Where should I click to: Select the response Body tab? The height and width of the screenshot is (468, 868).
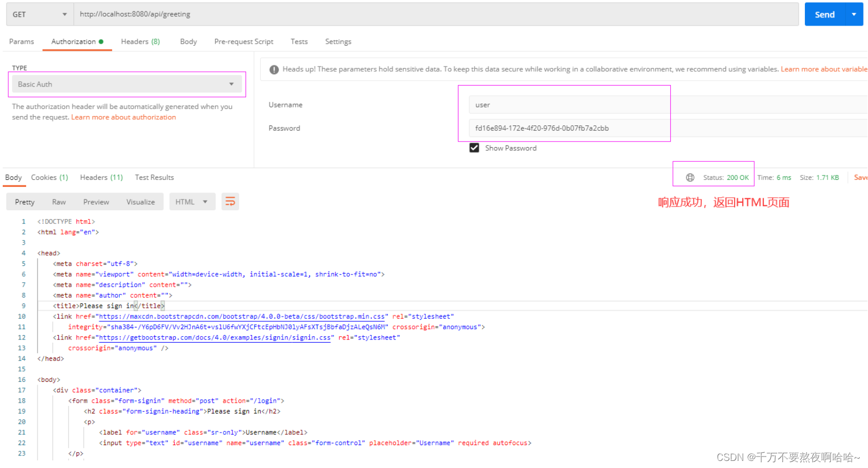click(14, 178)
